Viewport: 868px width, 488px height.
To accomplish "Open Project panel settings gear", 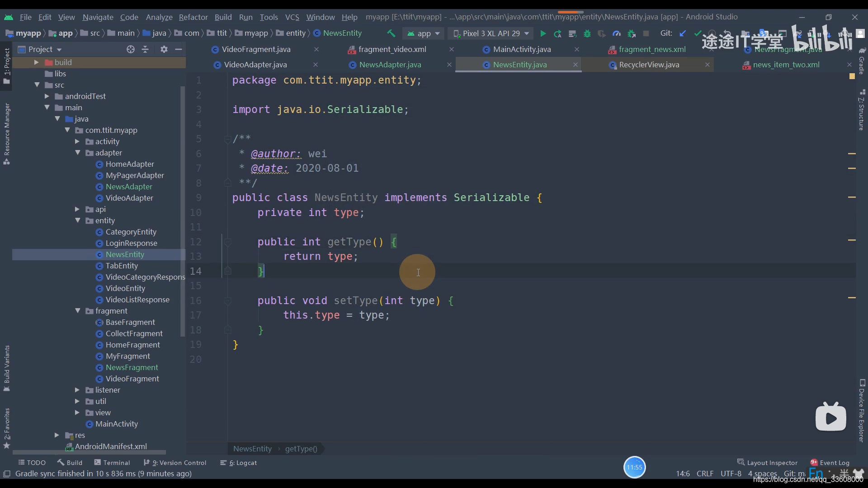I will 164,49.
